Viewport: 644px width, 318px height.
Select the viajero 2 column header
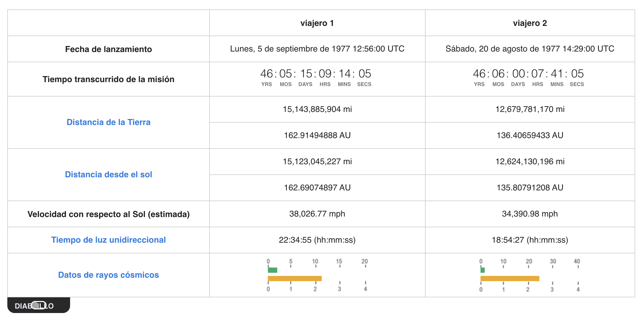click(x=530, y=23)
